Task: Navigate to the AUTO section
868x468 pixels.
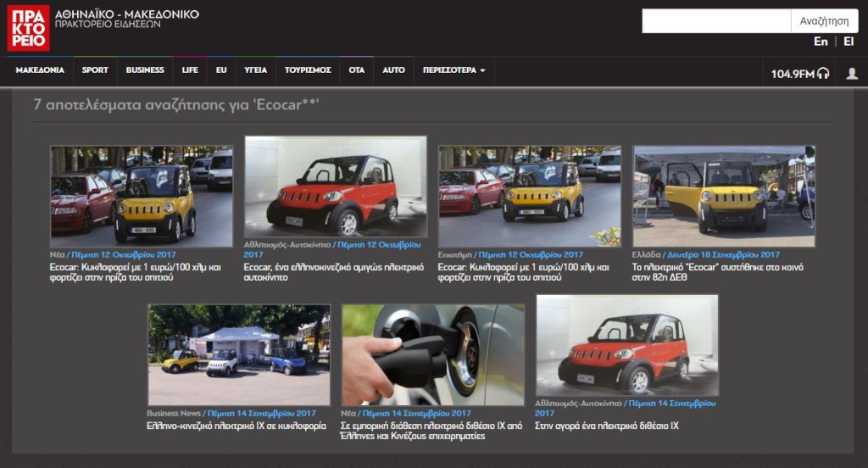Action: [393, 70]
